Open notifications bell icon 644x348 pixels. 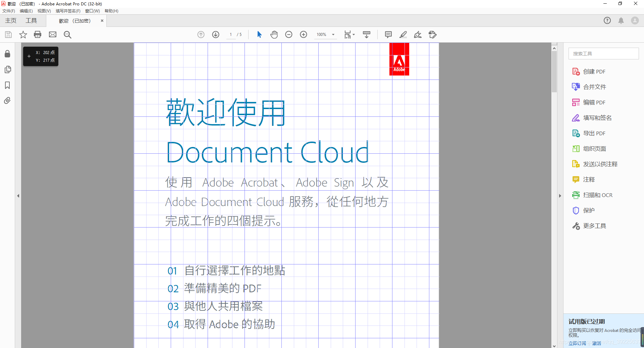click(x=621, y=20)
